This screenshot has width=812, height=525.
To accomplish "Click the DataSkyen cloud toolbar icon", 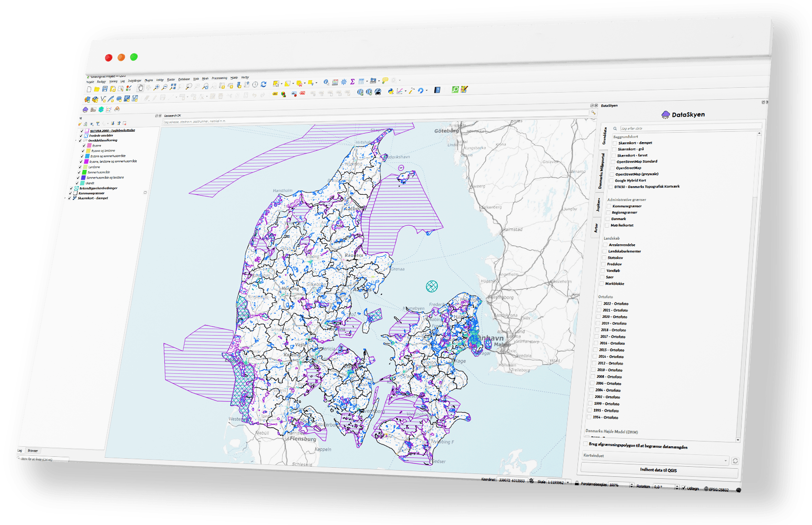I will point(85,109).
